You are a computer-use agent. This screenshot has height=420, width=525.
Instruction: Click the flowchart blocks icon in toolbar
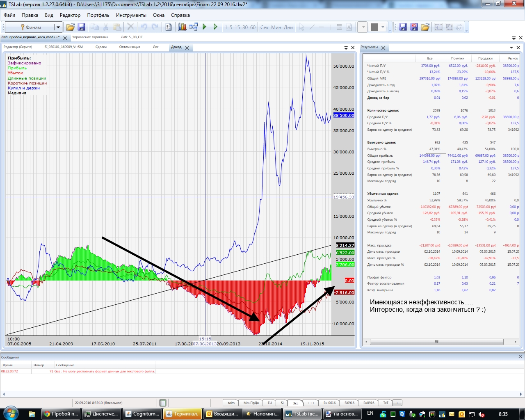pos(193,27)
